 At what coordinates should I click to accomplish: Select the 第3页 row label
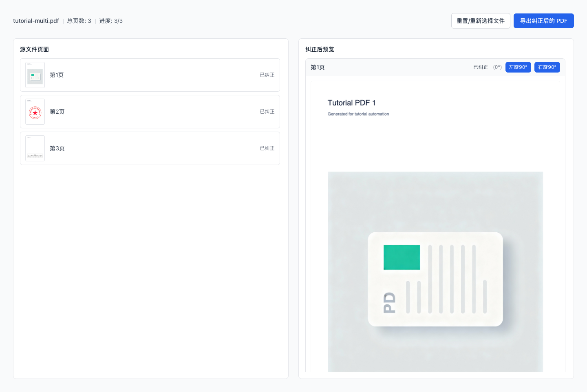pyautogui.click(x=57, y=148)
